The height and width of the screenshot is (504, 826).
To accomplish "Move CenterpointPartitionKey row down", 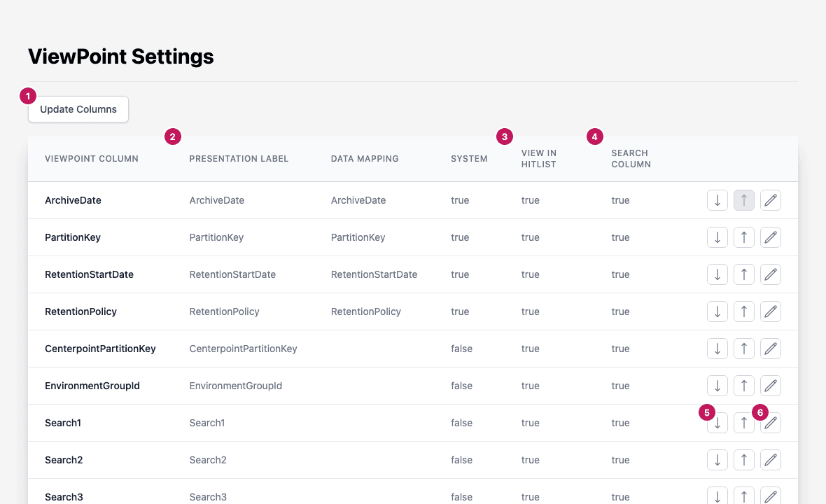I will pos(717,349).
